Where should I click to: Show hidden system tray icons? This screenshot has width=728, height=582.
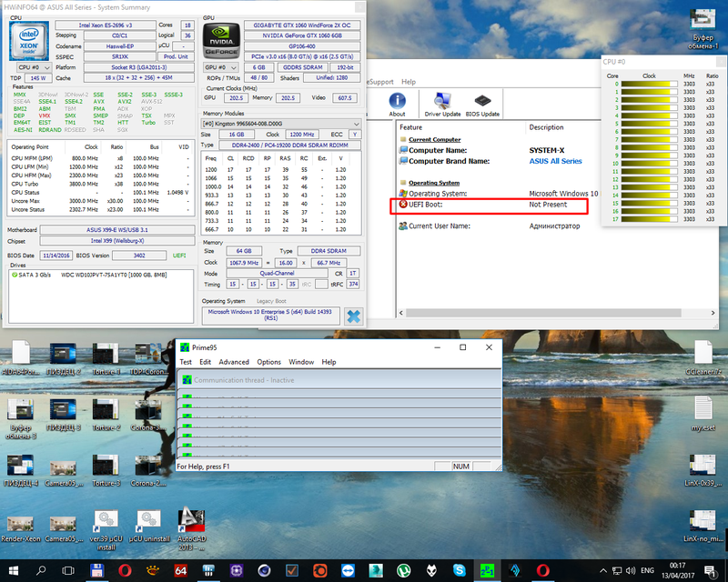coord(603,570)
